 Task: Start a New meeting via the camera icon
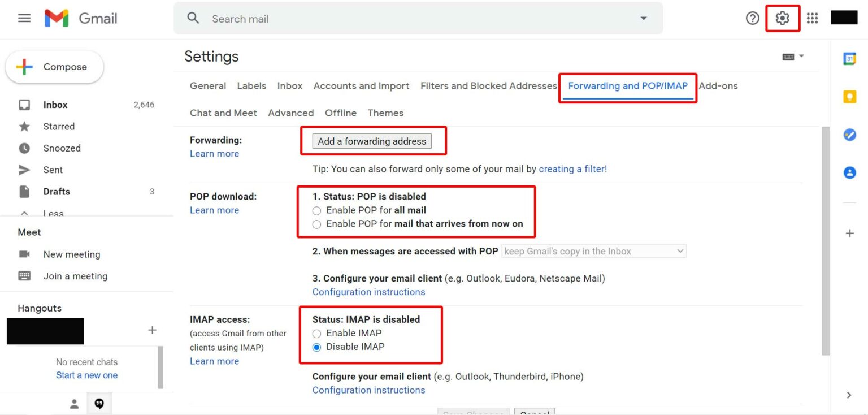[x=24, y=254]
